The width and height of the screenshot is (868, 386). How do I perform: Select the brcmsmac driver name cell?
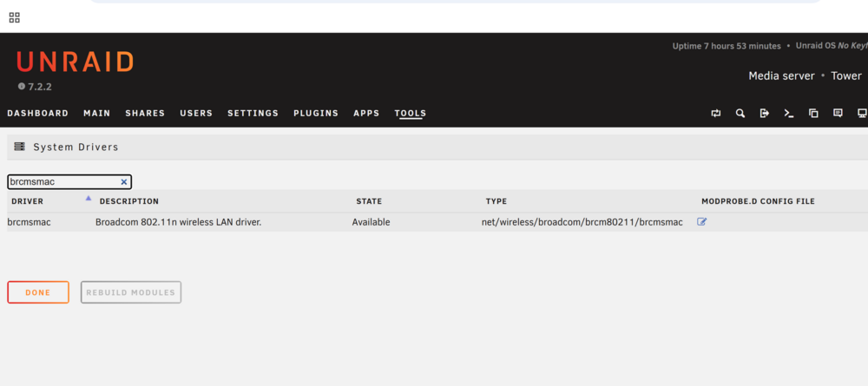point(29,222)
